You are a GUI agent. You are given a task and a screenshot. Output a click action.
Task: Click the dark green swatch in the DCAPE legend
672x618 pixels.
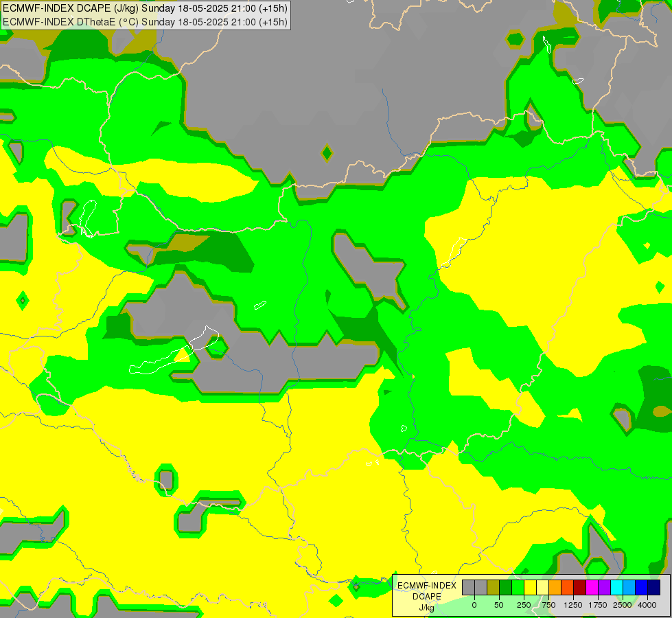click(506, 587)
